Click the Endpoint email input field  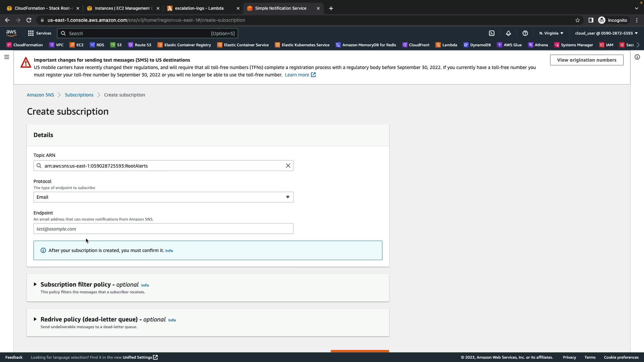163,229
